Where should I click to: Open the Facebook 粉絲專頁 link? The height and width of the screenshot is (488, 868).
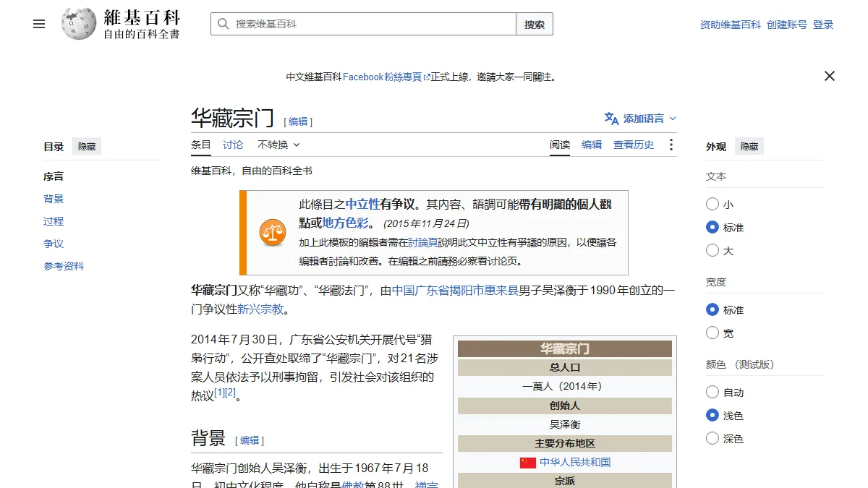pos(386,77)
